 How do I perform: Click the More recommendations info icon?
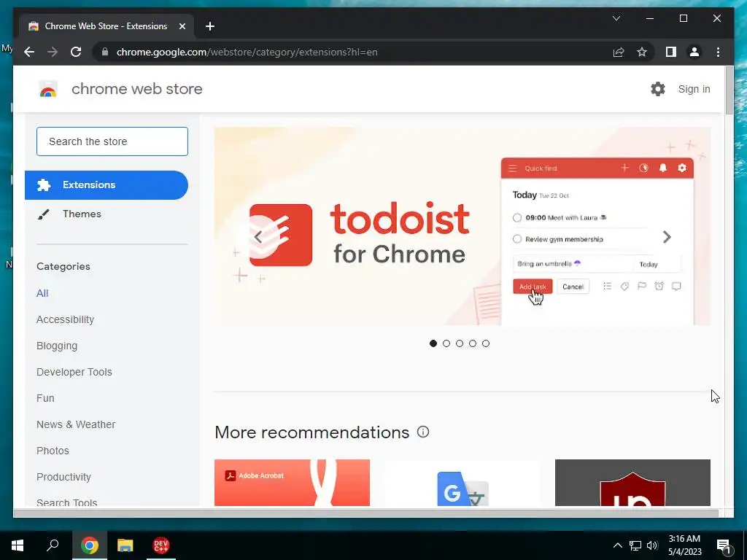pos(423,432)
